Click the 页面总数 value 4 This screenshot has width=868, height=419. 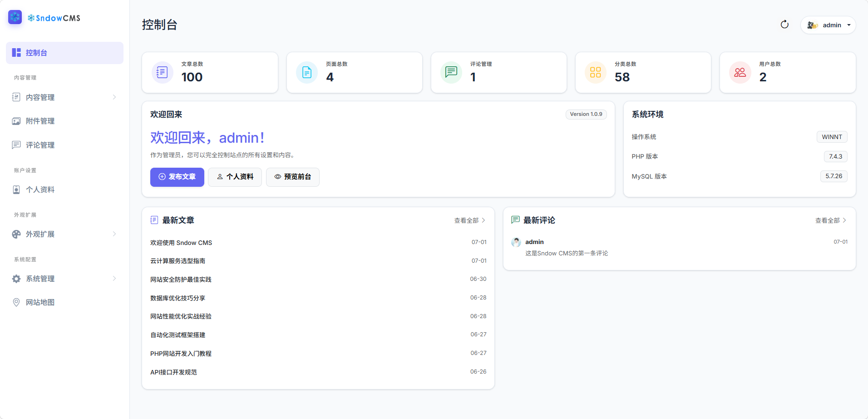coord(330,77)
